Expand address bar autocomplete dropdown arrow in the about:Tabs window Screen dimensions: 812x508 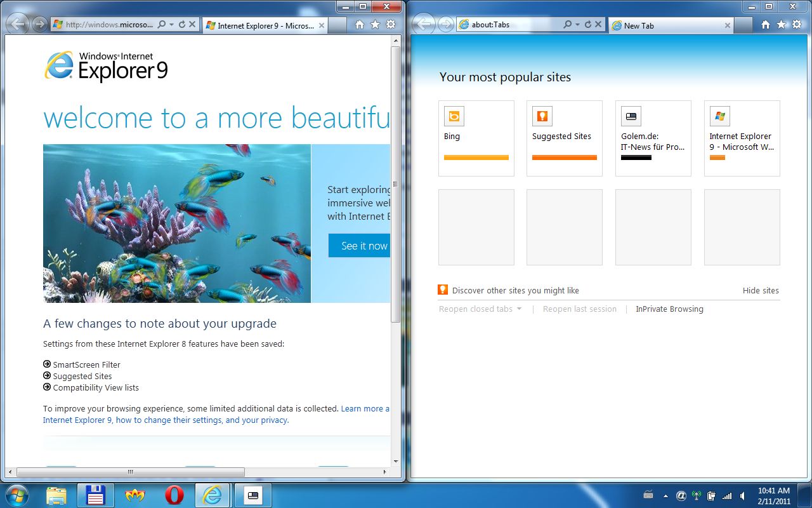coord(577,25)
